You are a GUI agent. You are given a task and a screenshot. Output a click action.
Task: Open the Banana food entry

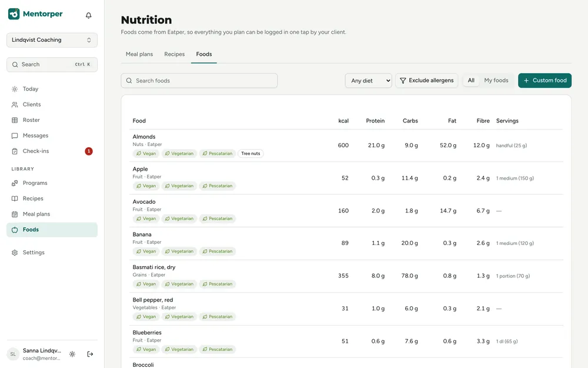pos(142,234)
